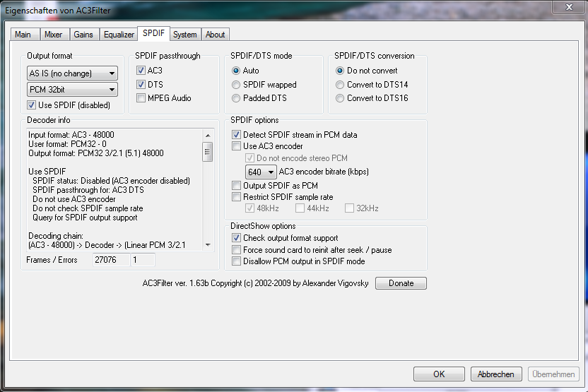Click 'Do not use AC3 encoder' line
The image size is (588, 392).
coord(74,199)
